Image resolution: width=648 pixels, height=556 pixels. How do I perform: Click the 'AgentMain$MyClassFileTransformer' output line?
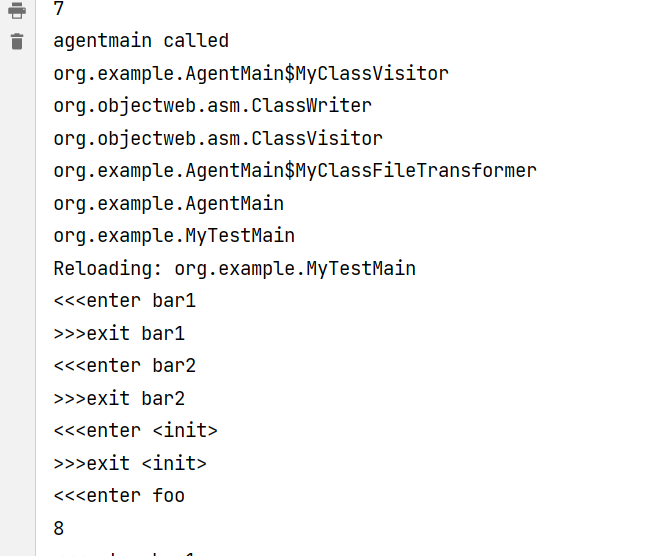(295, 171)
